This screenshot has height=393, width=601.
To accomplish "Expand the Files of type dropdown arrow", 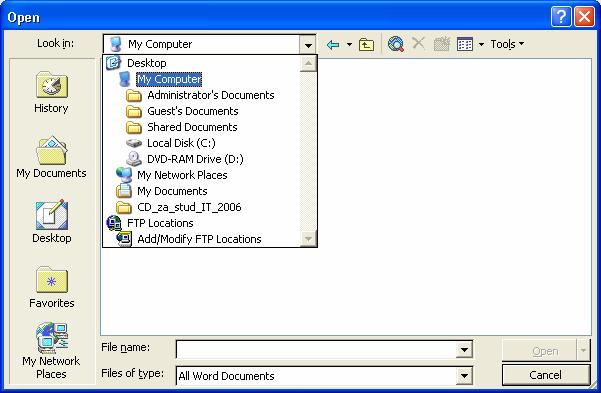I will [464, 376].
